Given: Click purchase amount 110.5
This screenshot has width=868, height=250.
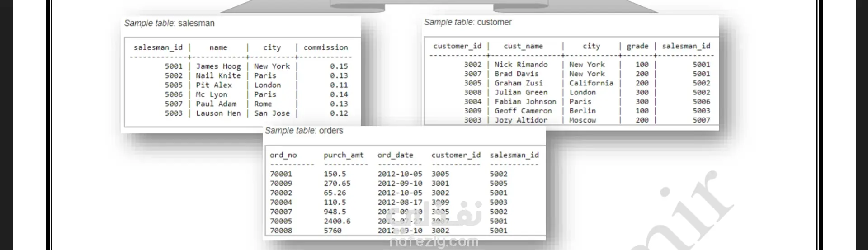Looking at the screenshot, I should tap(335, 203).
